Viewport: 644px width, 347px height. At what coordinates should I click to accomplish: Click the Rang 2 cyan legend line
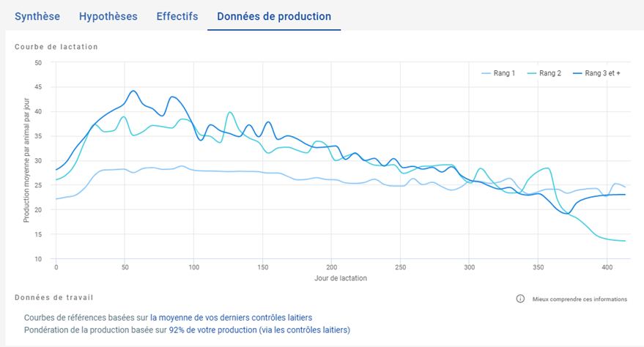click(x=532, y=73)
